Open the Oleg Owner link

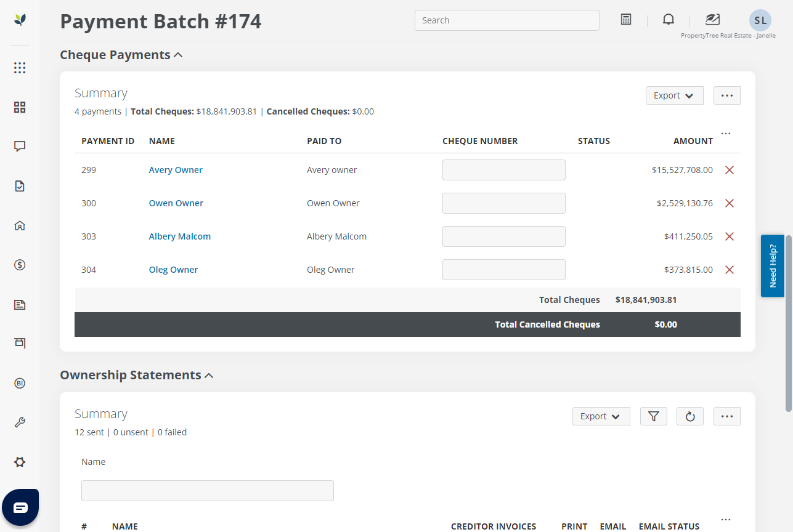(x=174, y=270)
